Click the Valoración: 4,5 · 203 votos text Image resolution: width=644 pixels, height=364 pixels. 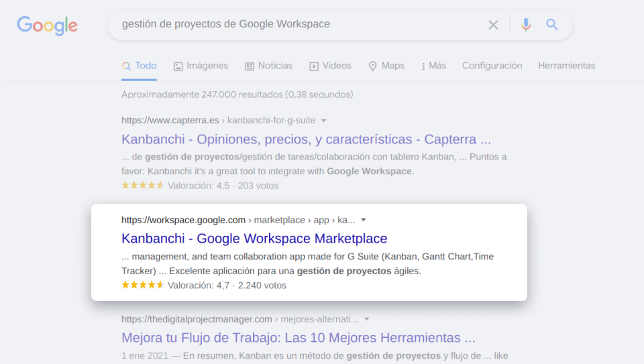[223, 186]
